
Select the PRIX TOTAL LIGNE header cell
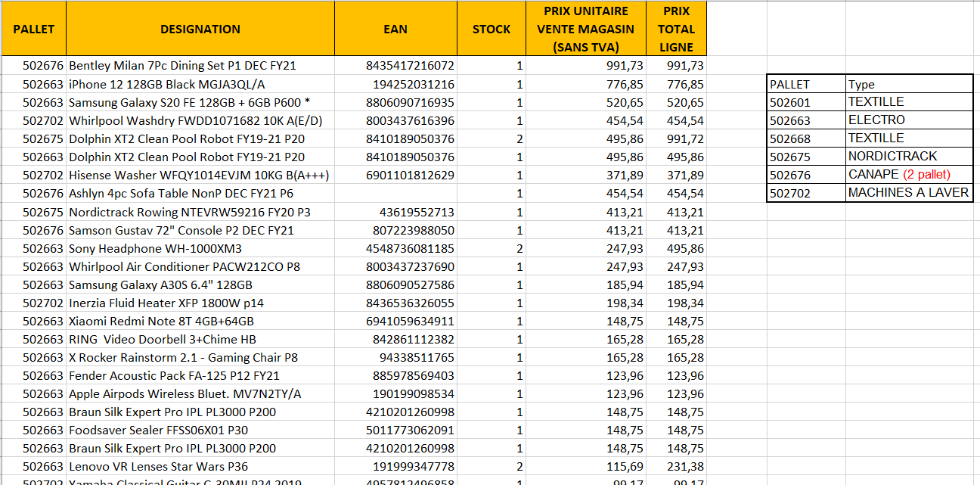[x=676, y=29]
